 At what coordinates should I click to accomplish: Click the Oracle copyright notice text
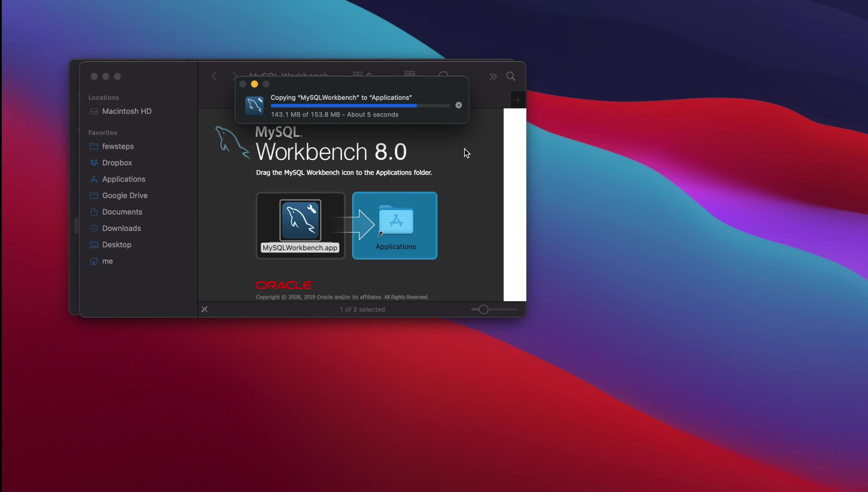tap(342, 297)
